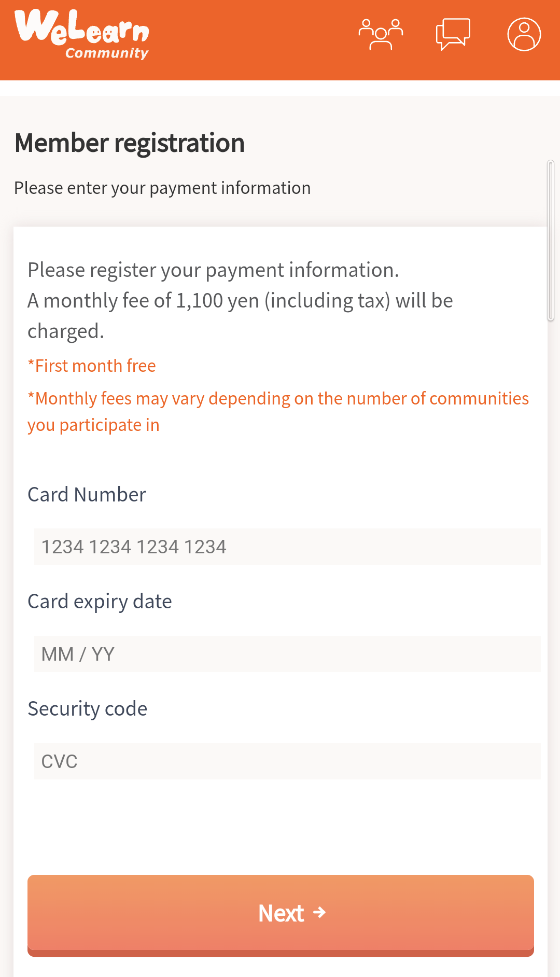The width and height of the screenshot is (560, 977).
Task: Click the "First month free" note
Action: point(92,366)
